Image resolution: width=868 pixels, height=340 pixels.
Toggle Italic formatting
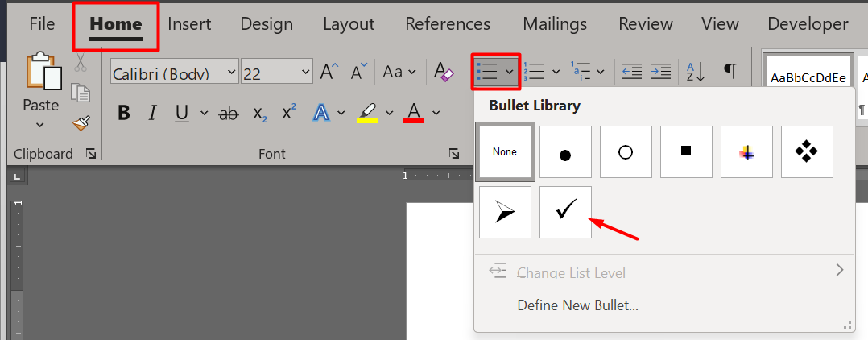pyautogui.click(x=151, y=113)
